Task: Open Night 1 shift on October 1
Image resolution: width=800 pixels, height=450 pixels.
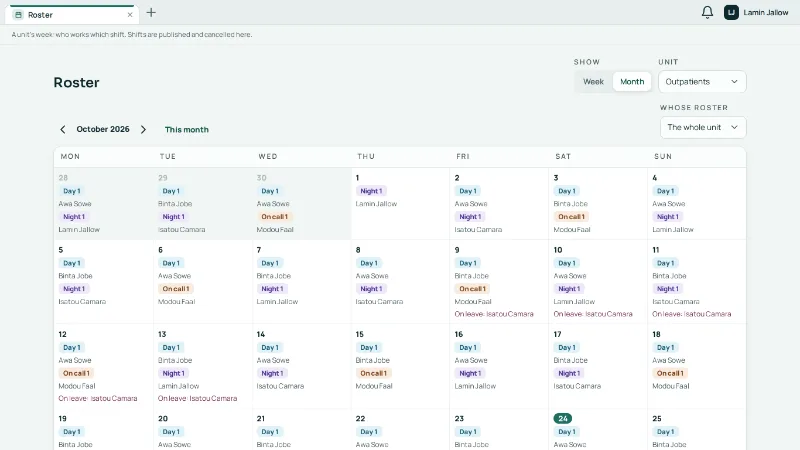Action: (371, 191)
